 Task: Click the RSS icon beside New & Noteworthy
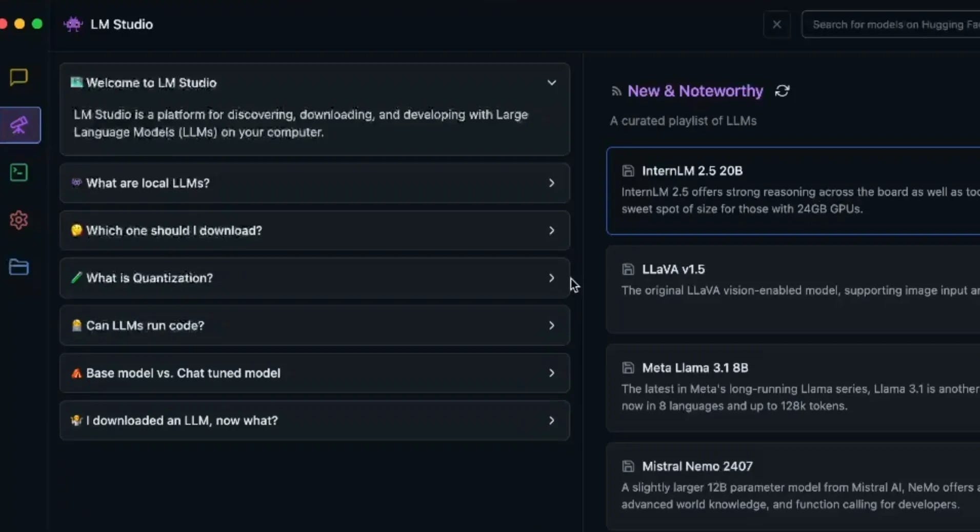pyautogui.click(x=616, y=91)
